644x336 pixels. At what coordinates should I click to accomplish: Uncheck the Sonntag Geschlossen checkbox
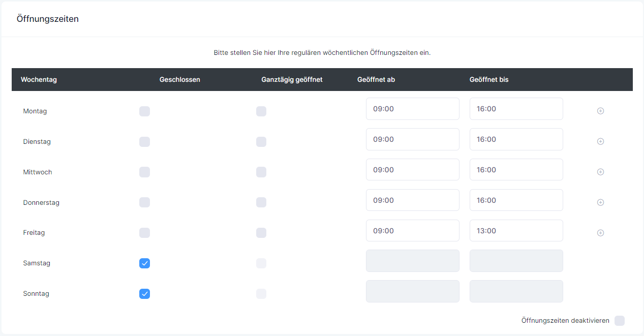(x=144, y=294)
